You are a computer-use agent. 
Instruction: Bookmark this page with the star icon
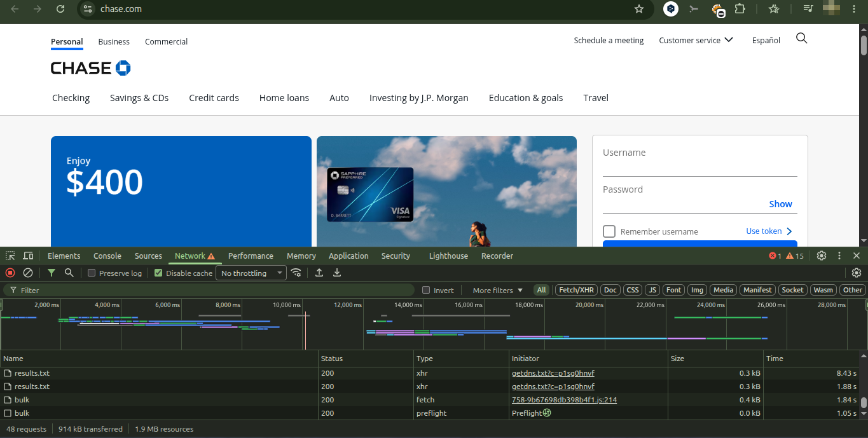(x=639, y=9)
